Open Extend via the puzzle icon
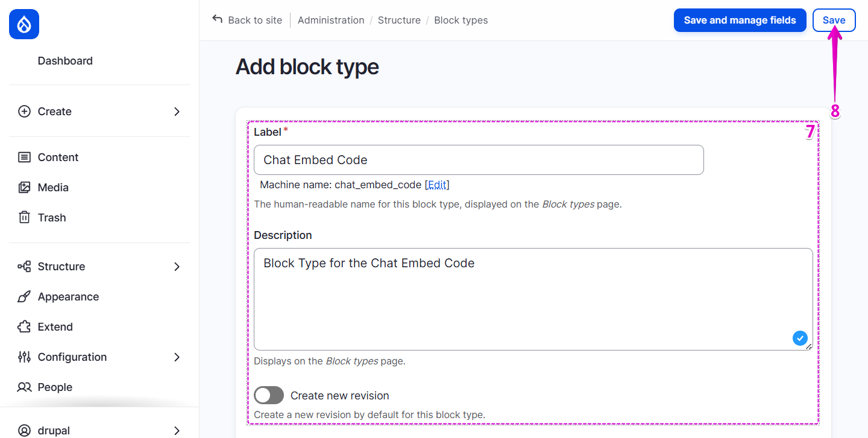 point(24,326)
